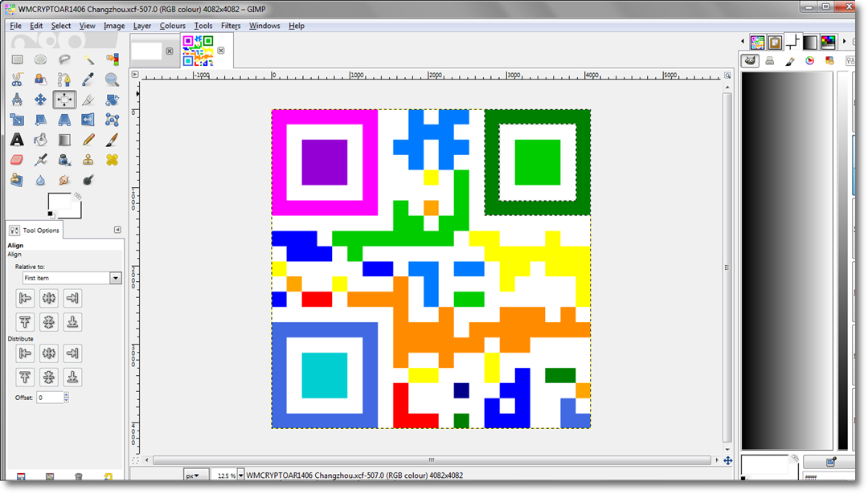Click the horizontal canvas scrollbar

pyautogui.click(x=432, y=459)
